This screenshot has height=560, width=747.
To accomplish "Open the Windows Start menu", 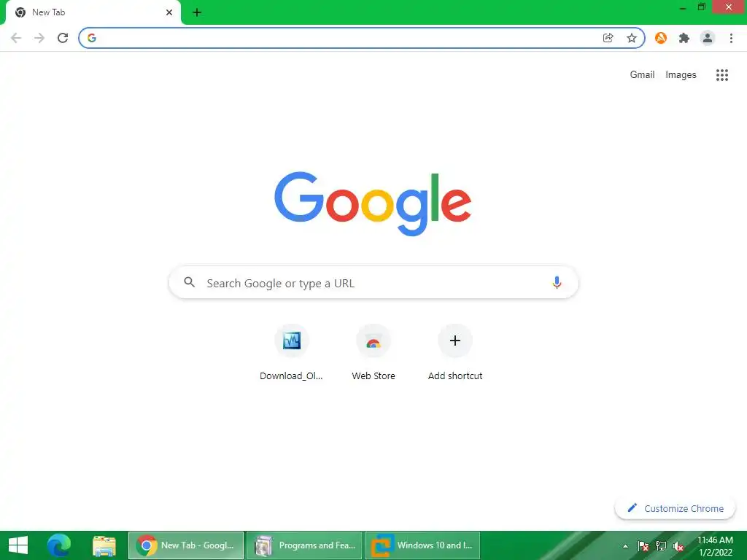I will click(18, 545).
